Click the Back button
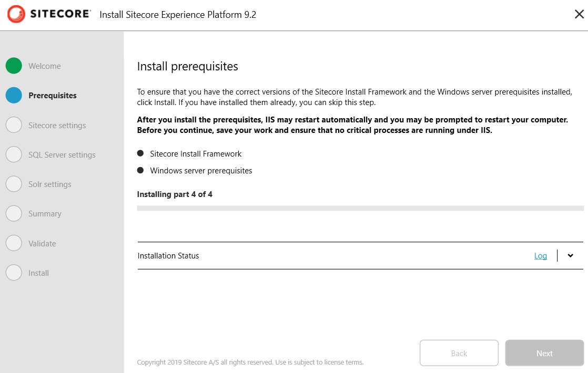Screen dimensions: 588x373 click(x=459, y=353)
